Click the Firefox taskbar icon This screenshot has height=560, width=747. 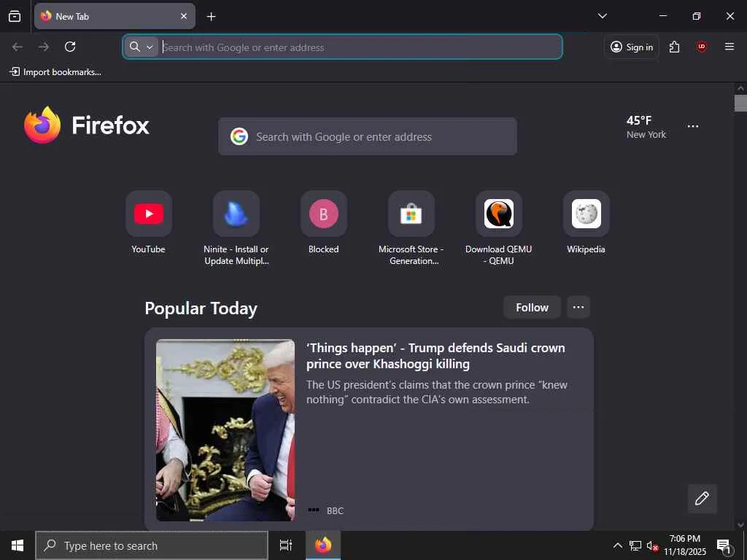tap(323, 545)
